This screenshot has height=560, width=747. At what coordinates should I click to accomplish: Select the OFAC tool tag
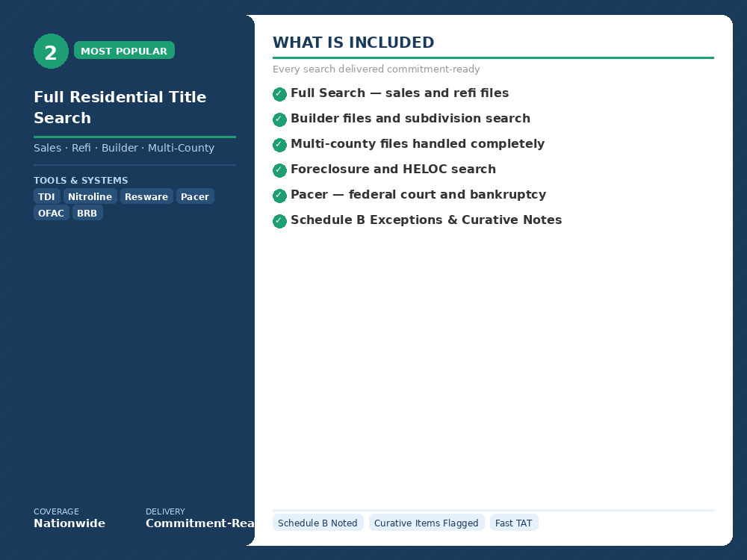pyautogui.click(x=51, y=213)
